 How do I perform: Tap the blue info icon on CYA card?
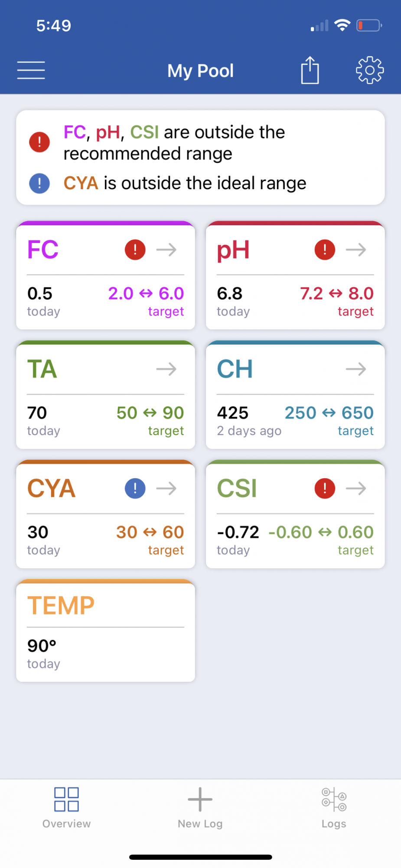pos(135,488)
